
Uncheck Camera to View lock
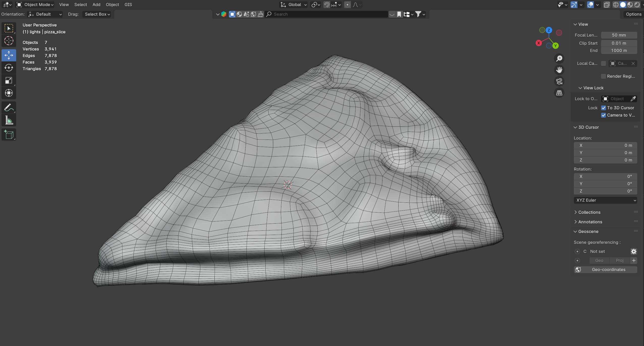point(603,115)
